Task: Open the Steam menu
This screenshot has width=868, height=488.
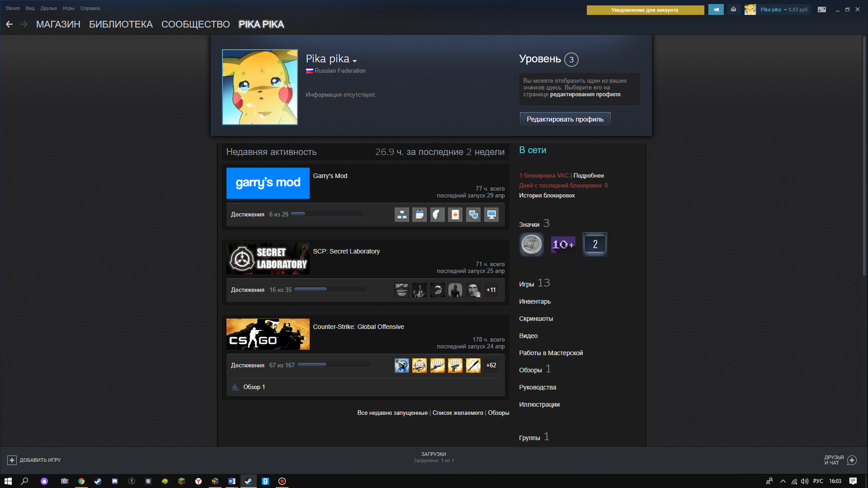Action: pyautogui.click(x=13, y=8)
